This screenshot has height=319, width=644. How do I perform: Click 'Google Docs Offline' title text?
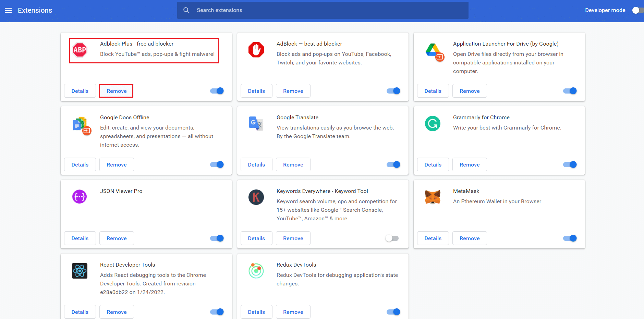(124, 118)
